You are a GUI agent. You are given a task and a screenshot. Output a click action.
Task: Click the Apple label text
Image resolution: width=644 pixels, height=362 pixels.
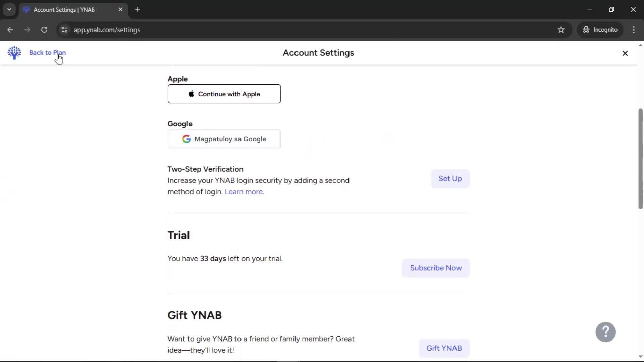(177, 79)
